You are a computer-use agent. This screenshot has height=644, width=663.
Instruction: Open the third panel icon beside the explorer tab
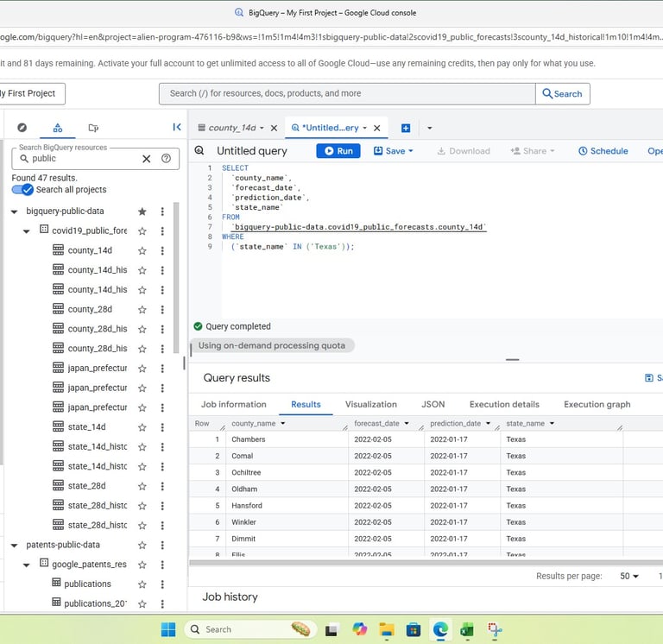click(x=93, y=127)
